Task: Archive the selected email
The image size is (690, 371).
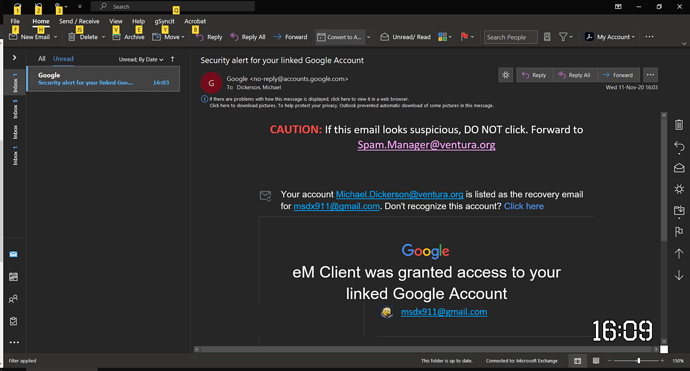Action: coord(128,37)
